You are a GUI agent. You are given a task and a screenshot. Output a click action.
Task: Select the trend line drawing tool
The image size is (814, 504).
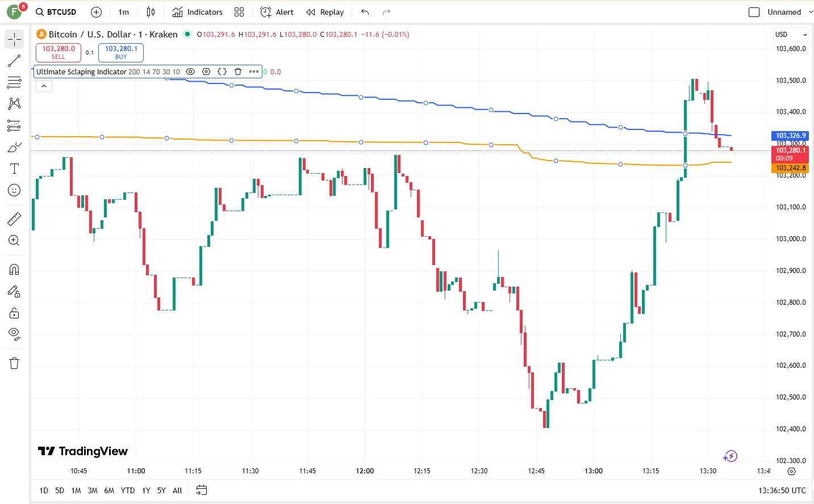pos(14,61)
